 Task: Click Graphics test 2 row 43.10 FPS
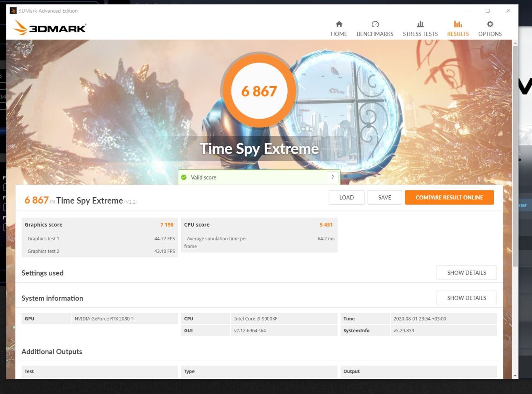(100, 251)
